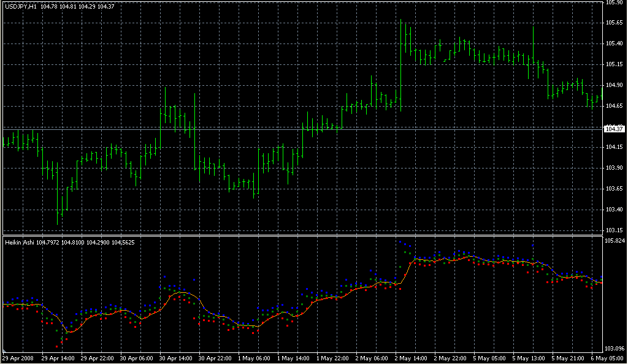
Task: Click the 104.15 price scale label
Action: 614,147
